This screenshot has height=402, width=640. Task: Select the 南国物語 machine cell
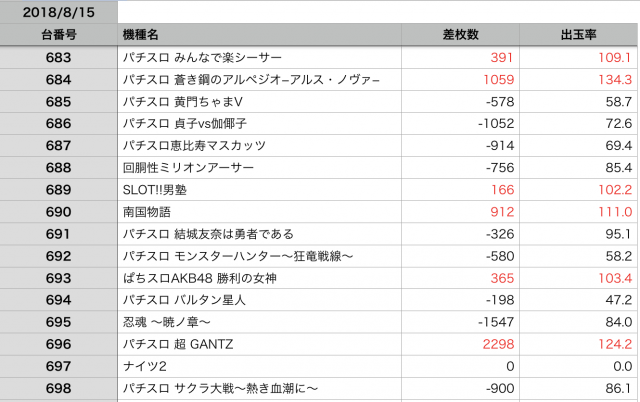146,211
